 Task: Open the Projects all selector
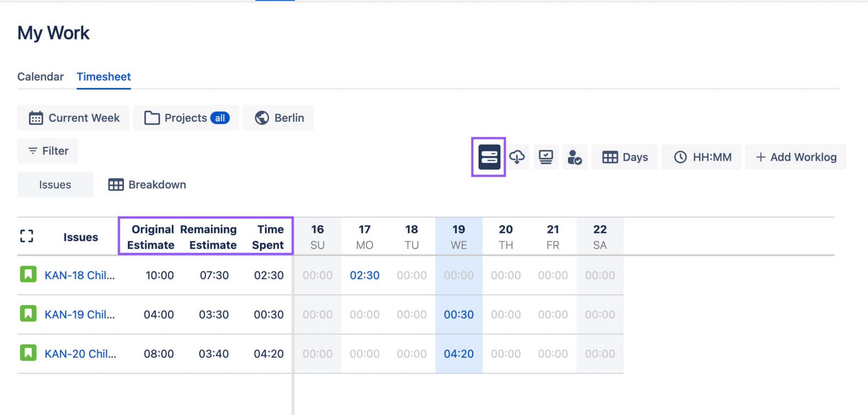click(x=186, y=118)
